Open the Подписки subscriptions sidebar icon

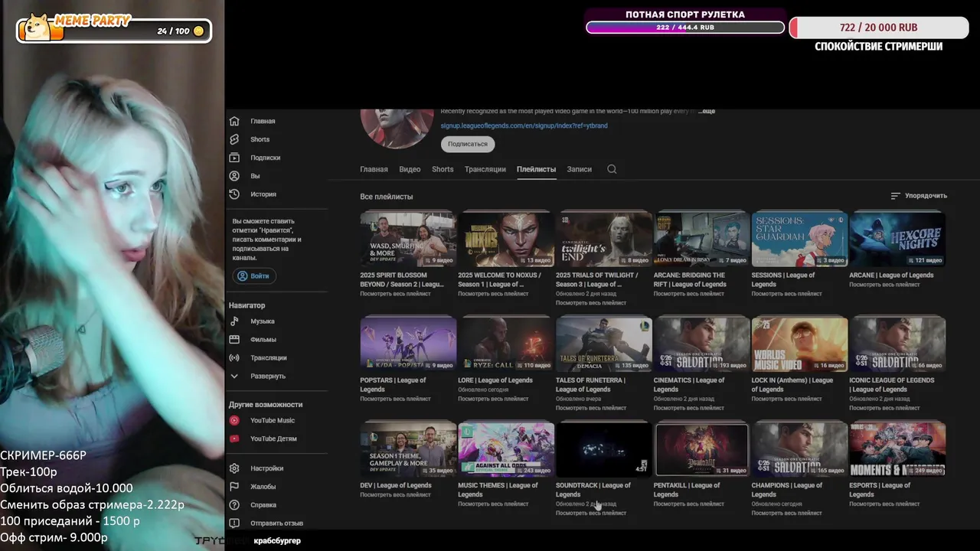click(234, 158)
